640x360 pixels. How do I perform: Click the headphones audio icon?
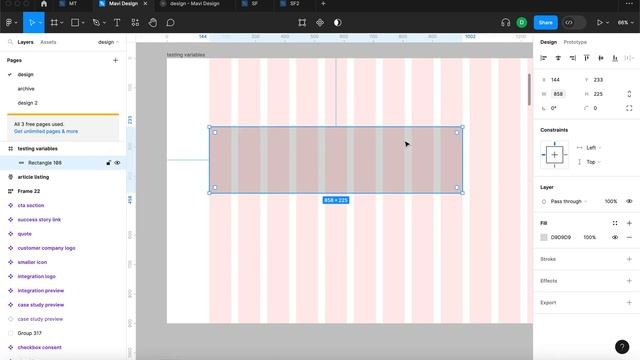coord(505,22)
